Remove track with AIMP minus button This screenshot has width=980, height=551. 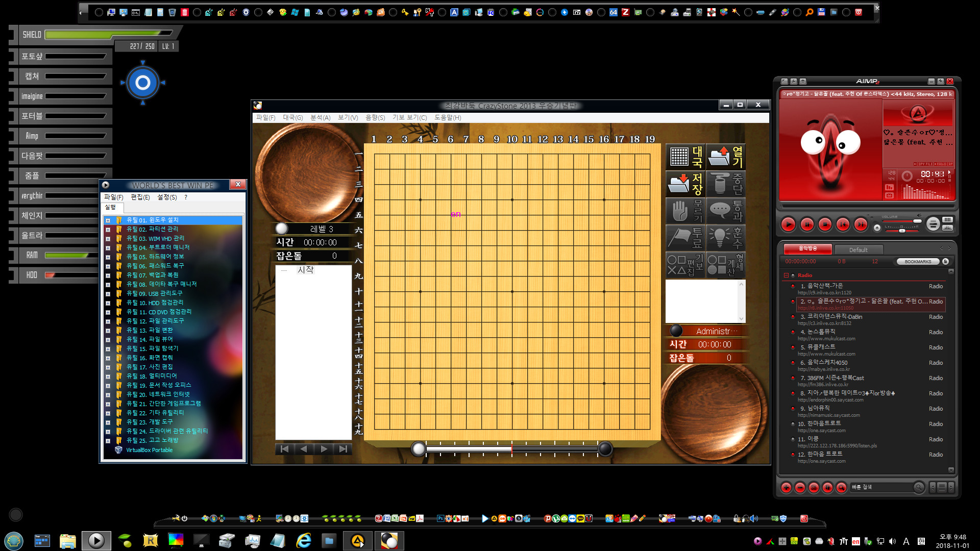click(800, 488)
